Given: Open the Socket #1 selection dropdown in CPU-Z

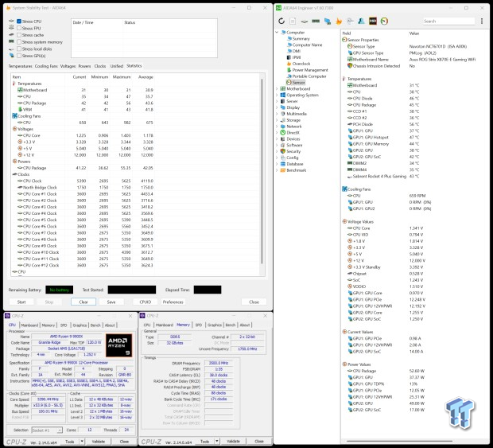Looking at the screenshot, I should click(x=47, y=430).
